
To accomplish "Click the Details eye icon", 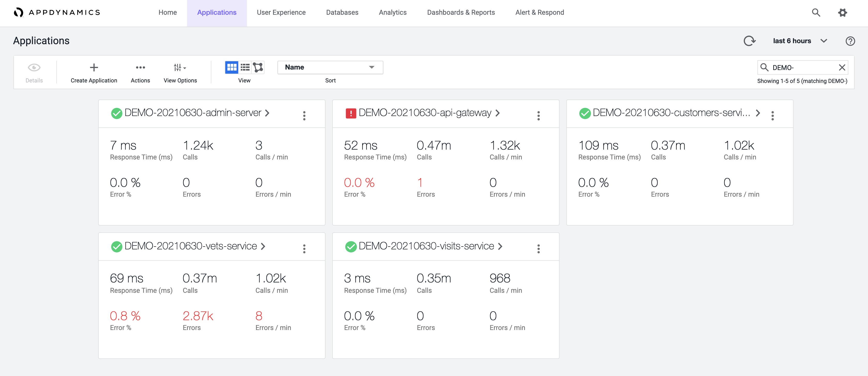I will (x=34, y=67).
